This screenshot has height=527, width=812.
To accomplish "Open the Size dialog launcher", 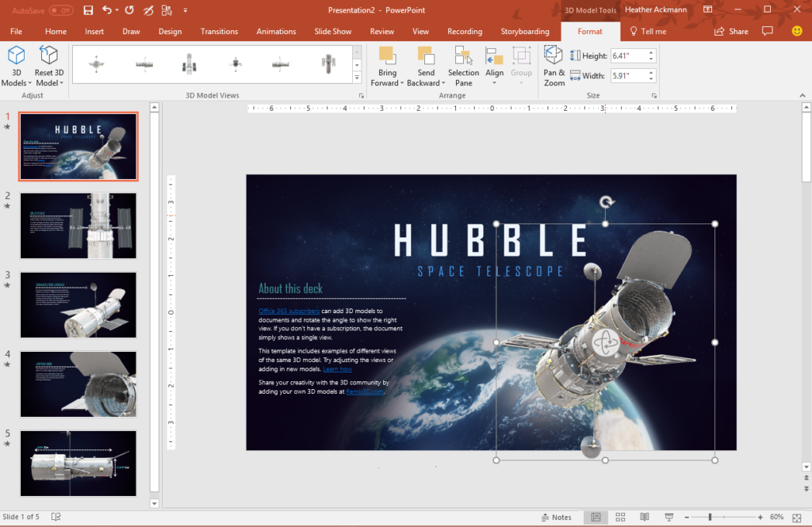I will pos(654,96).
